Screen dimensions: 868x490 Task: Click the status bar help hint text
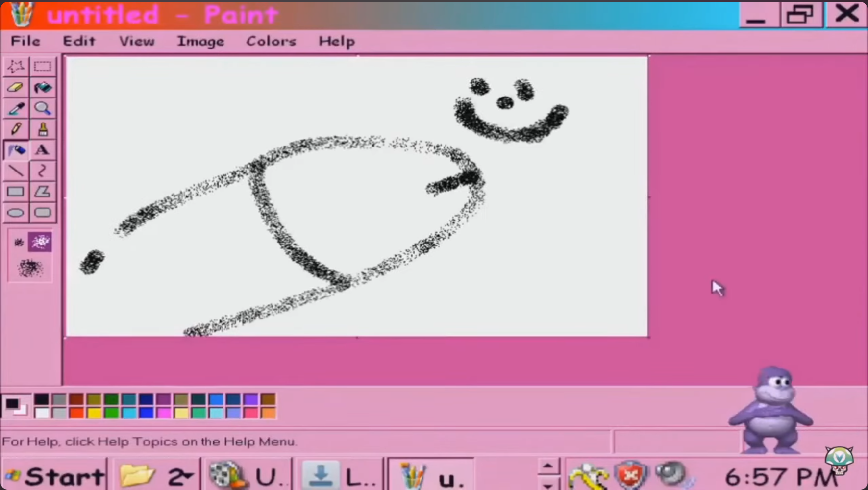click(x=149, y=441)
